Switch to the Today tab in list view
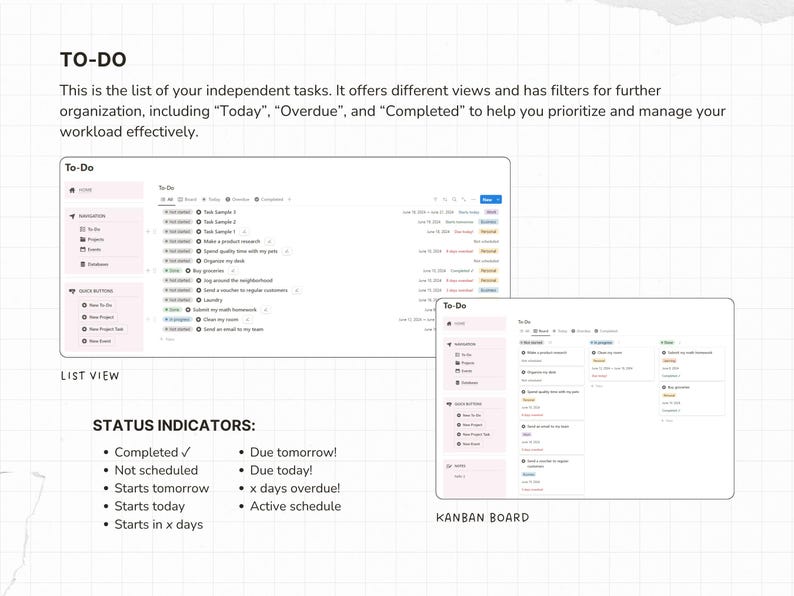This screenshot has height=596, width=794. 211,200
